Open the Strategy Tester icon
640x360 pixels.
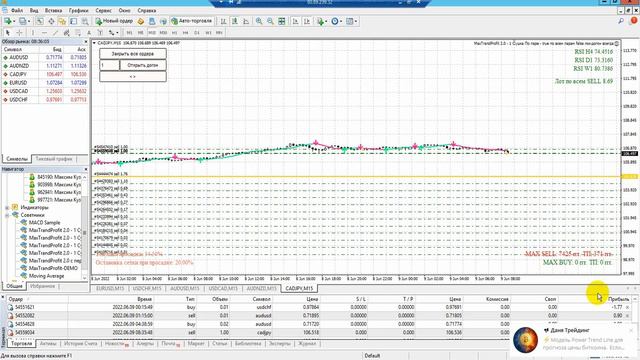(x=85, y=21)
